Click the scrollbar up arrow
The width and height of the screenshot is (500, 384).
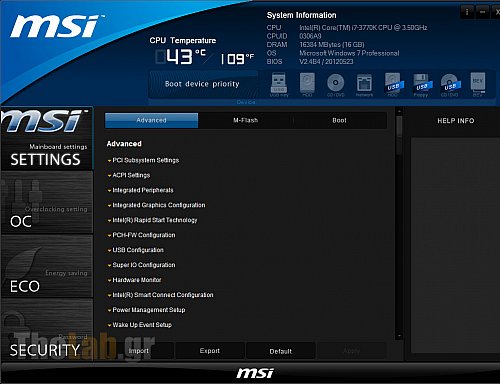pos(399,111)
